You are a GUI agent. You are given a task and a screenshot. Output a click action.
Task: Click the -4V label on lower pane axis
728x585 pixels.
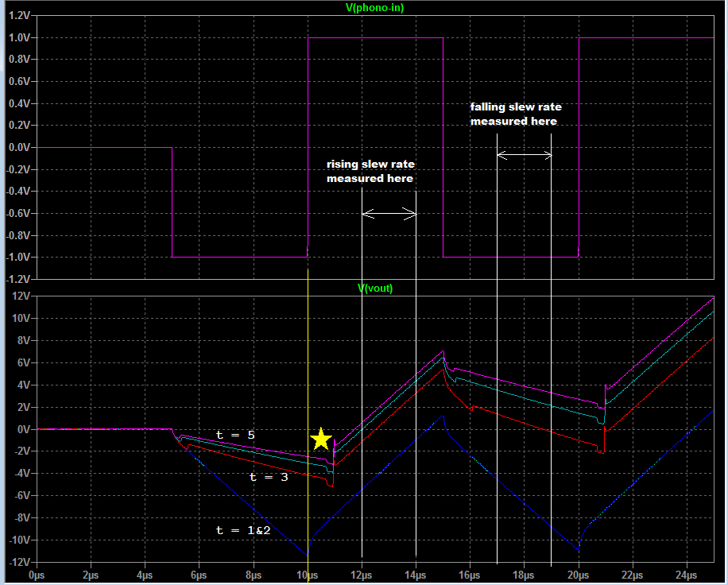(x=22, y=474)
